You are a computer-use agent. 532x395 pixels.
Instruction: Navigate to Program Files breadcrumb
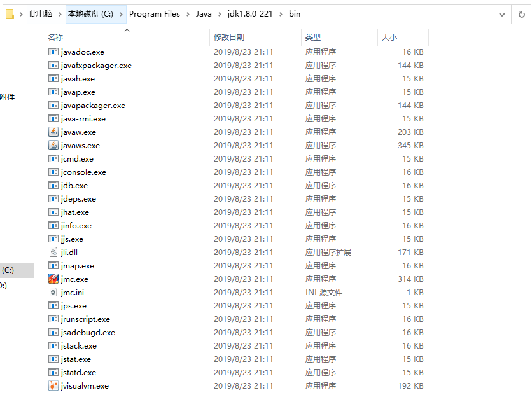[x=155, y=14]
